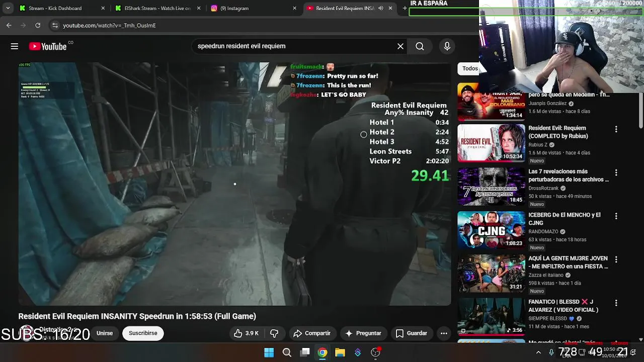Open options for Rubius Resident Evil video
644x362 pixels.
click(616, 129)
